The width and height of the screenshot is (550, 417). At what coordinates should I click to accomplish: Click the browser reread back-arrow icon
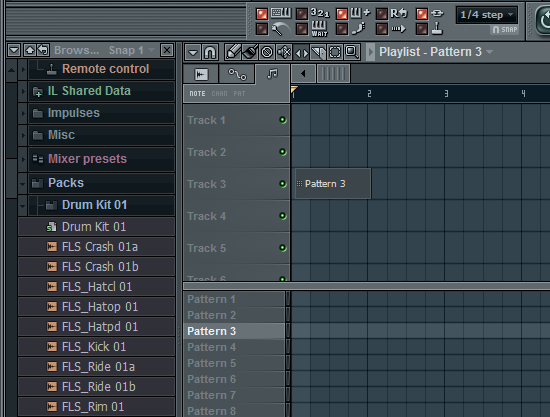tap(43, 50)
